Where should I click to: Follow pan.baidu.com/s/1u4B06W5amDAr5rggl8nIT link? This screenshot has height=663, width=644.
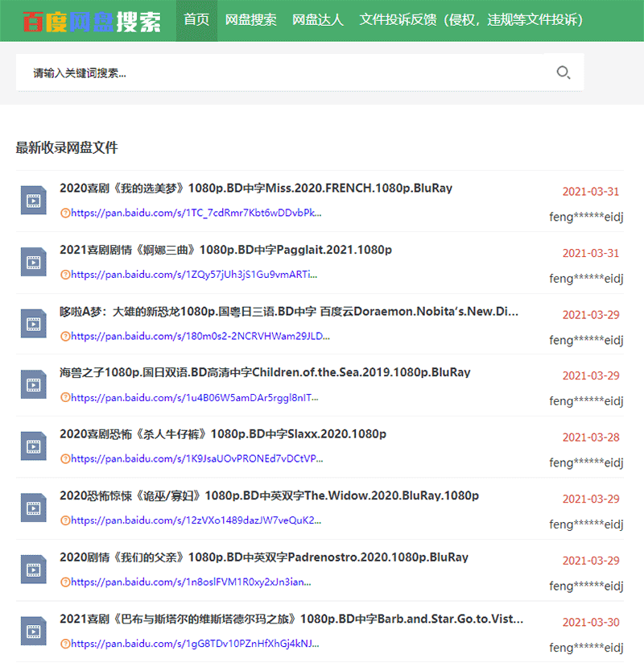click(195, 398)
